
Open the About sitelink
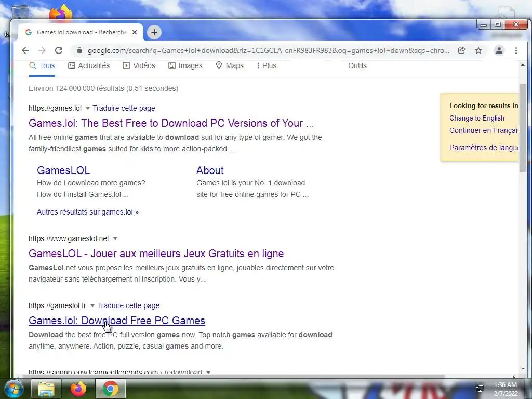point(210,170)
